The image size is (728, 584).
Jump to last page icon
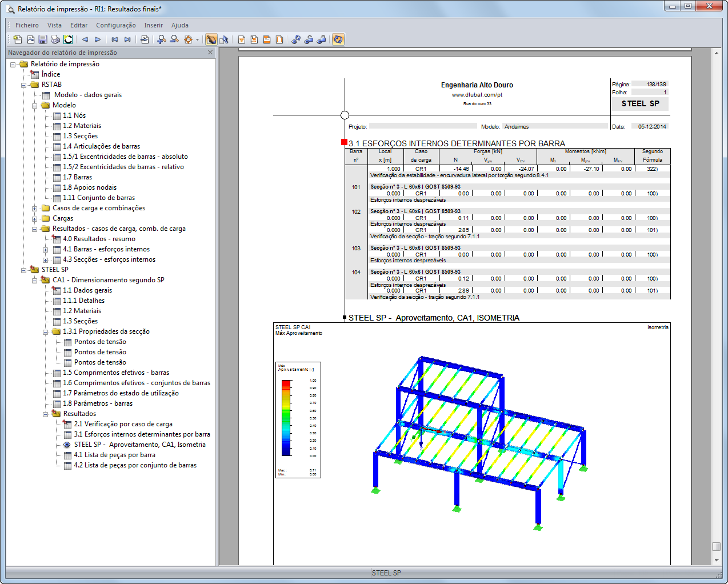[127, 39]
